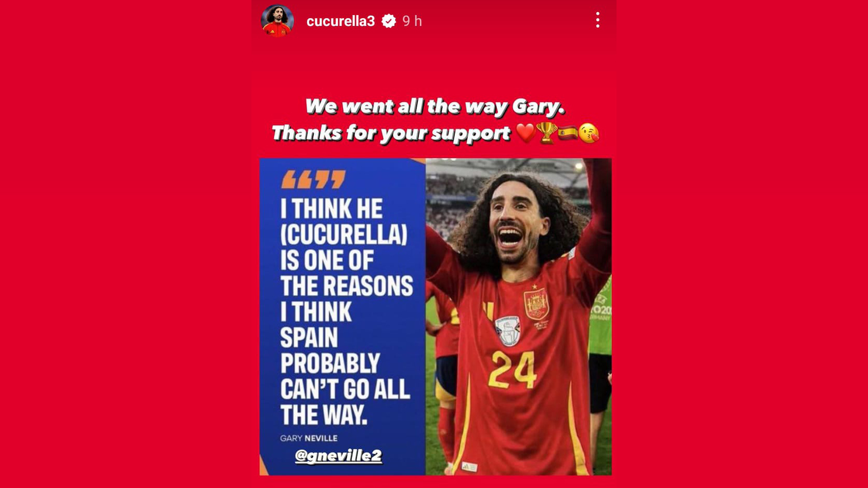Tap the @gneville2 mention sticker

338,455
